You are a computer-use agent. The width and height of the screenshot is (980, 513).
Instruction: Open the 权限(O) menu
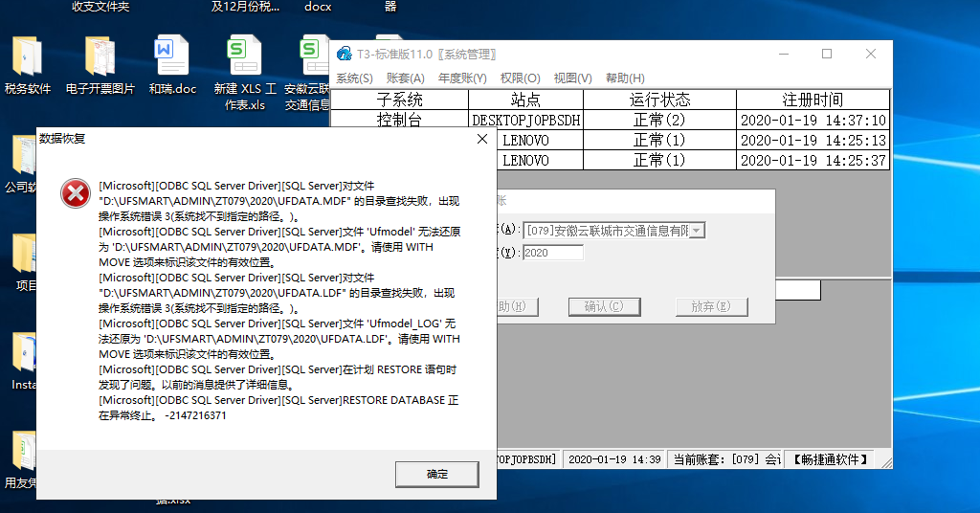pyautogui.click(x=520, y=78)
